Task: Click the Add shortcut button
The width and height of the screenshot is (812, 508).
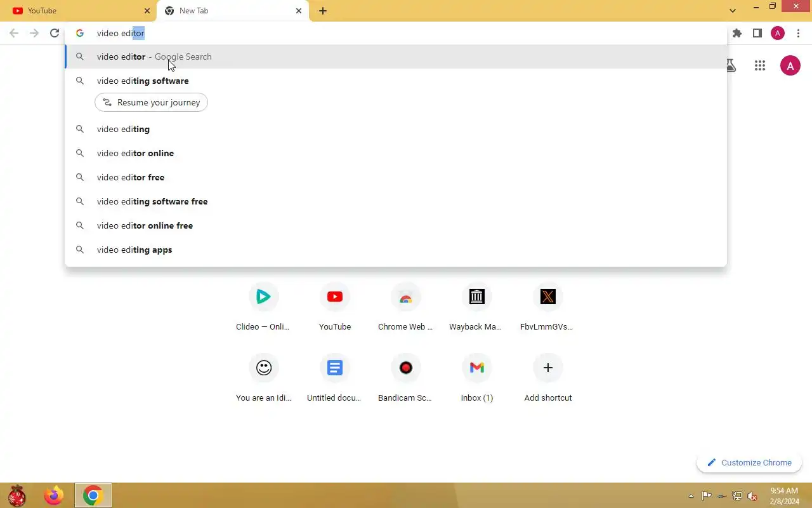Action: [548, 379]
